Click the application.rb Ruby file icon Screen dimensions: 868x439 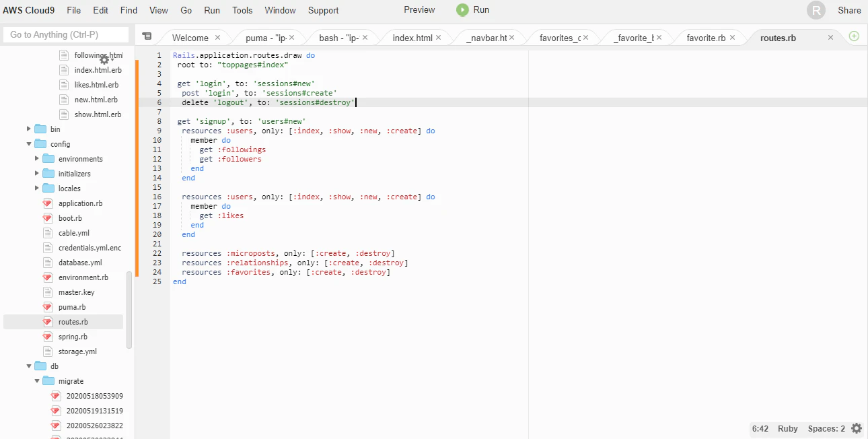point(48,203)
